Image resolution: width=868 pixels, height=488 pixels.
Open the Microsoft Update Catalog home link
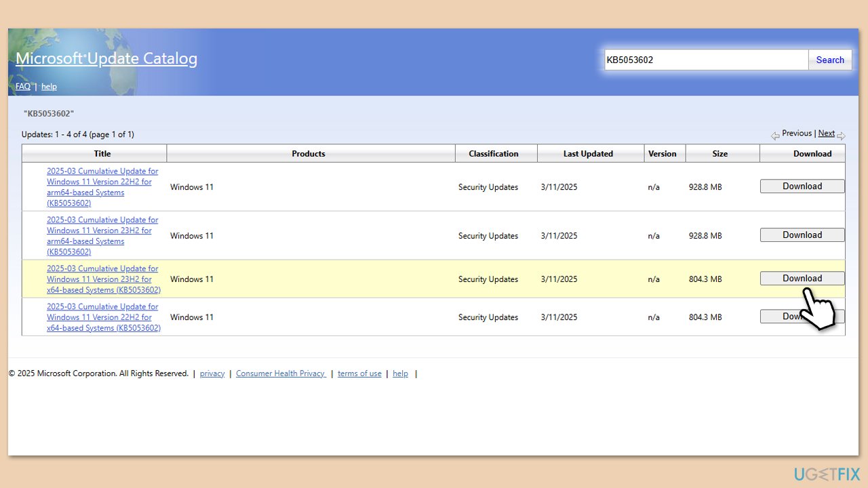(106, 58)
